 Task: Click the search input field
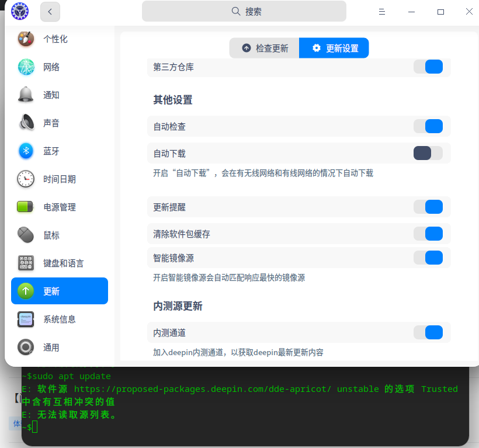[x=244, y=11]
